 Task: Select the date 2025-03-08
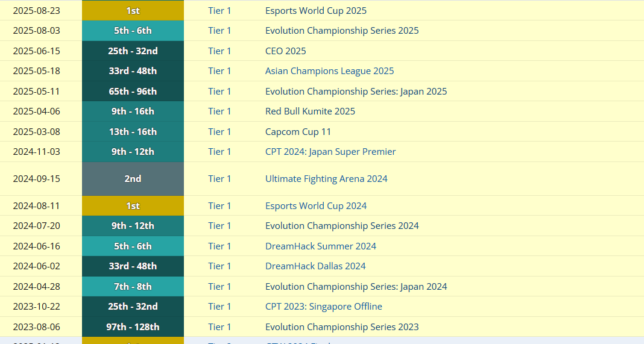coord(37,132)
